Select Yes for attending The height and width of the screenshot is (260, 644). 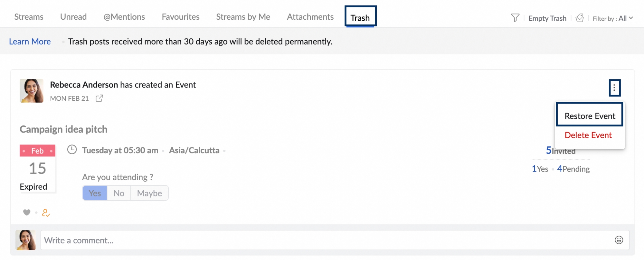tap(95, 193)
